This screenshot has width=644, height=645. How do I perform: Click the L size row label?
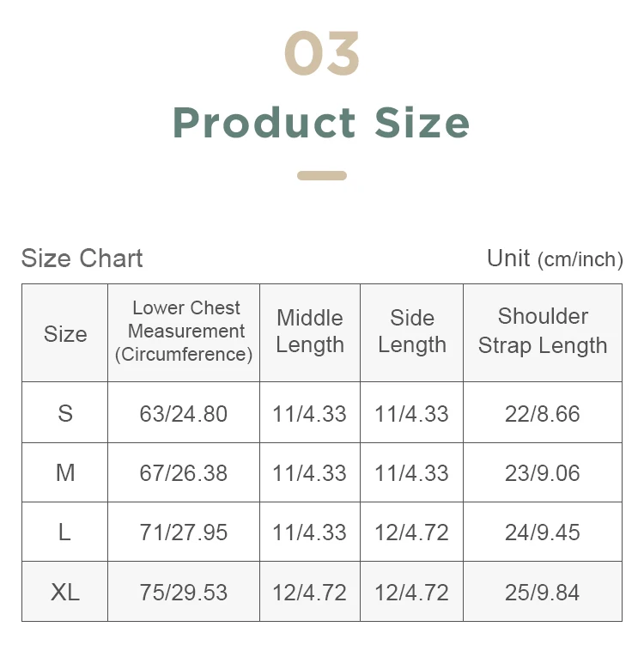click(x=65, y=532)
